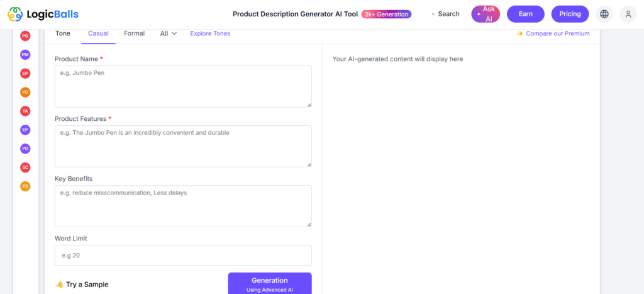Click the Pricing button

coord(570,14)
